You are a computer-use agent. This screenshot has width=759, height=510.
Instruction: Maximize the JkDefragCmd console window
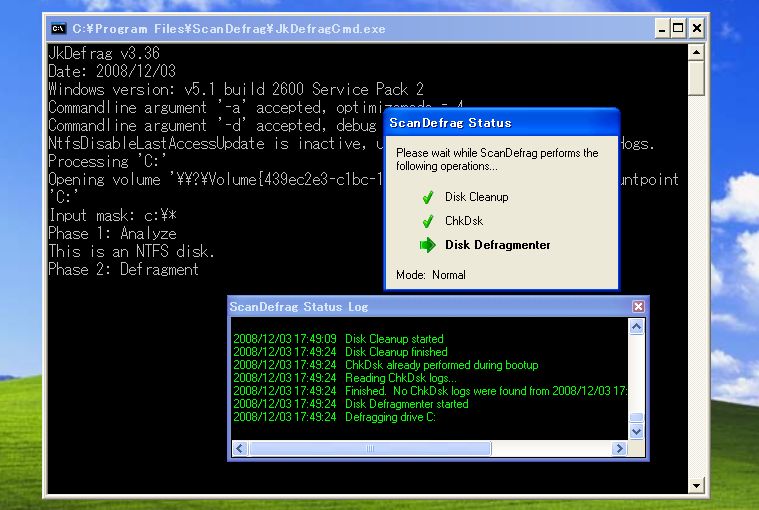coord(679,29)
